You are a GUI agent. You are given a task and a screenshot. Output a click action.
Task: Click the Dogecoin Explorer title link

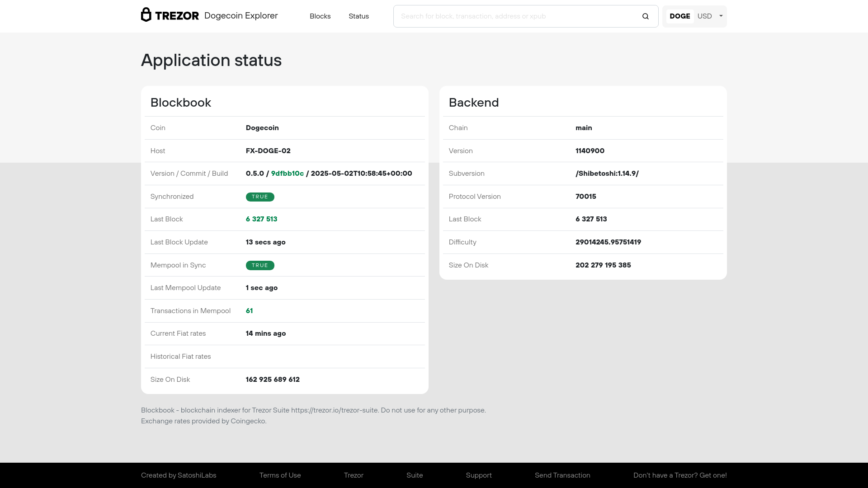241,16
